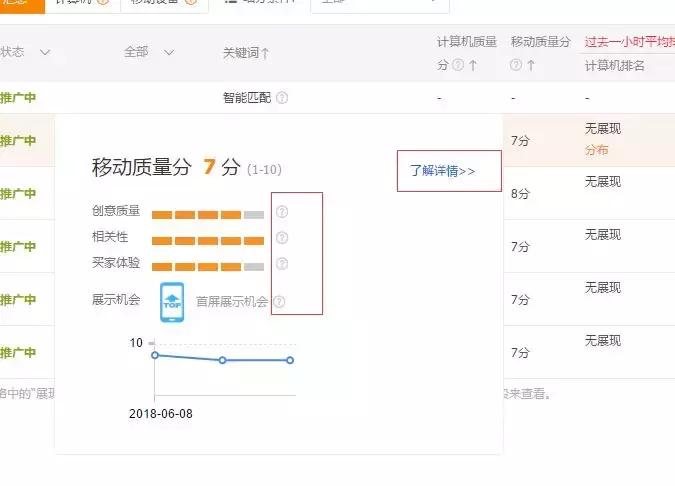
Task: Select the 计算机排名 column header
Action: (x=614, y=66)
